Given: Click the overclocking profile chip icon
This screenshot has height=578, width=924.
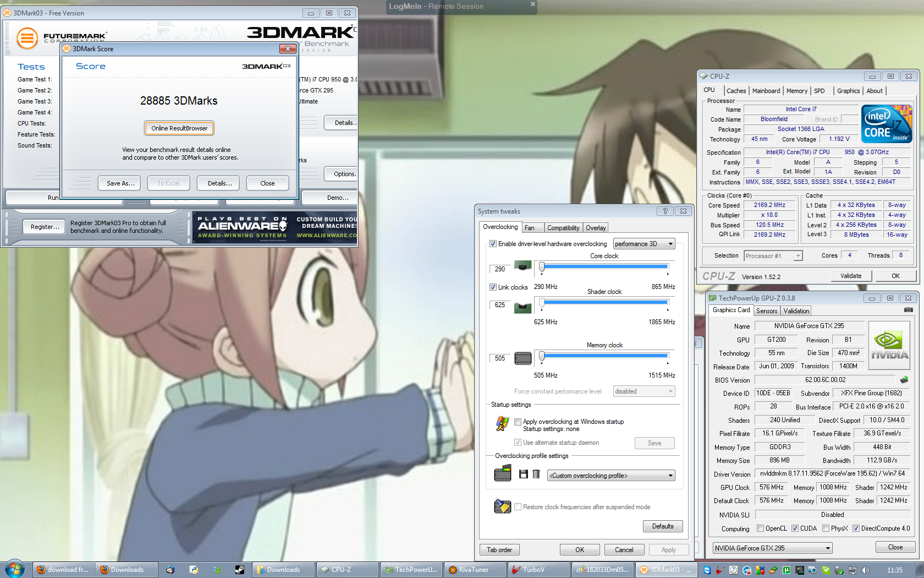Looking at the screenshot, I should 503,473.
